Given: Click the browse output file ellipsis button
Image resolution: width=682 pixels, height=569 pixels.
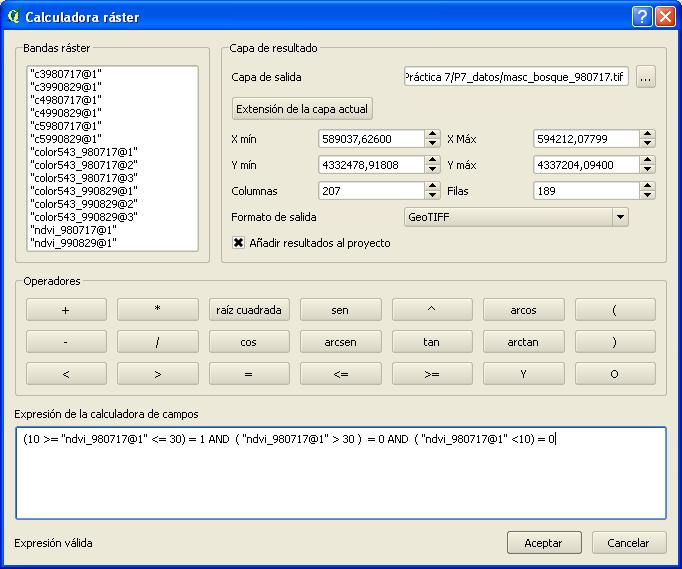Looking at the screenshot, I should [645, 78].
